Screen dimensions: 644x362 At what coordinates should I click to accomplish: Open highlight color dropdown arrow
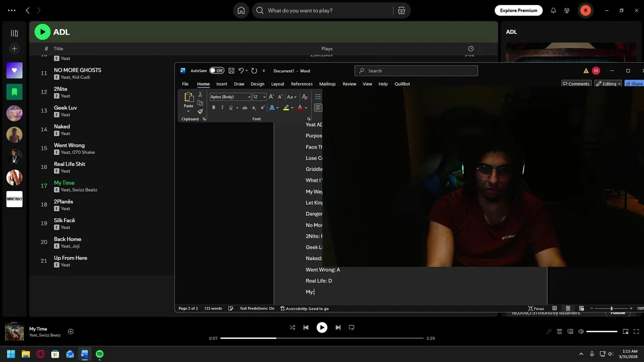pyautogui.click(x=292, y=108)
